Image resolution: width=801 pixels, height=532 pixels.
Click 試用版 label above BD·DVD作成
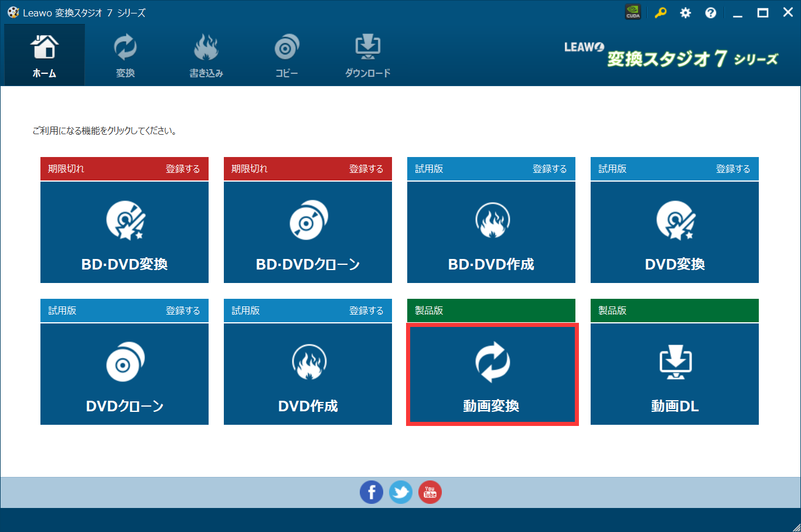click(x=429, y=169)
